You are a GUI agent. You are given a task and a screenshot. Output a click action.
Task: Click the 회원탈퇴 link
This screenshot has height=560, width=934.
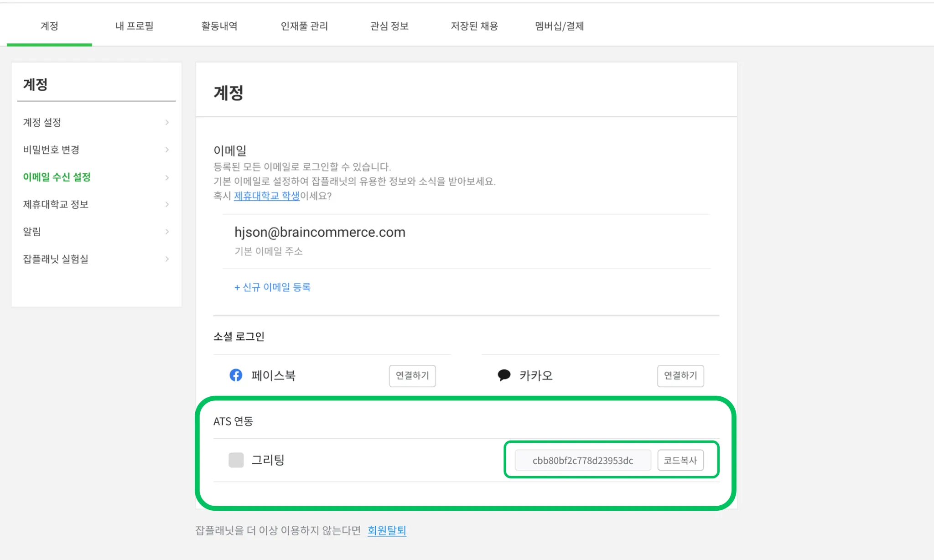pos(387,530)
